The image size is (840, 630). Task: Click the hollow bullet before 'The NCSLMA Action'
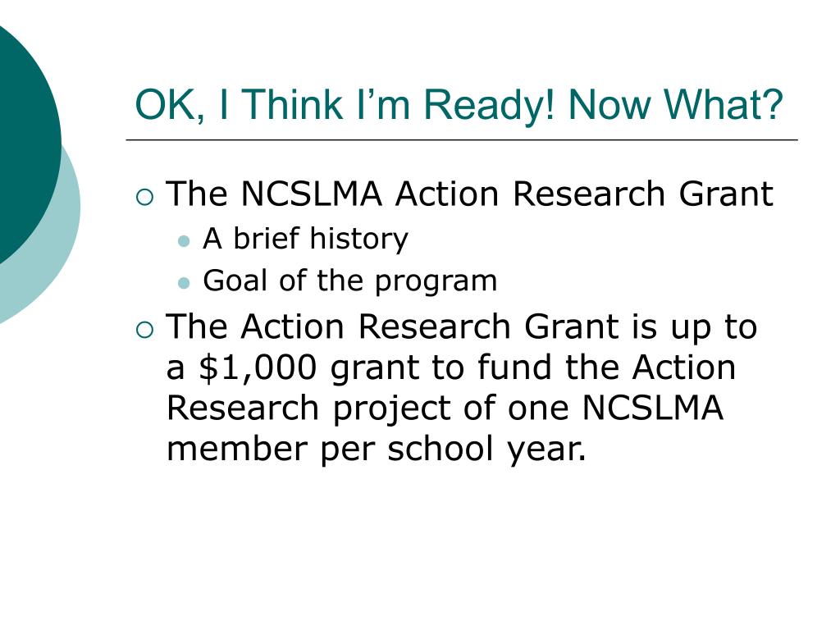pos(144,197)
